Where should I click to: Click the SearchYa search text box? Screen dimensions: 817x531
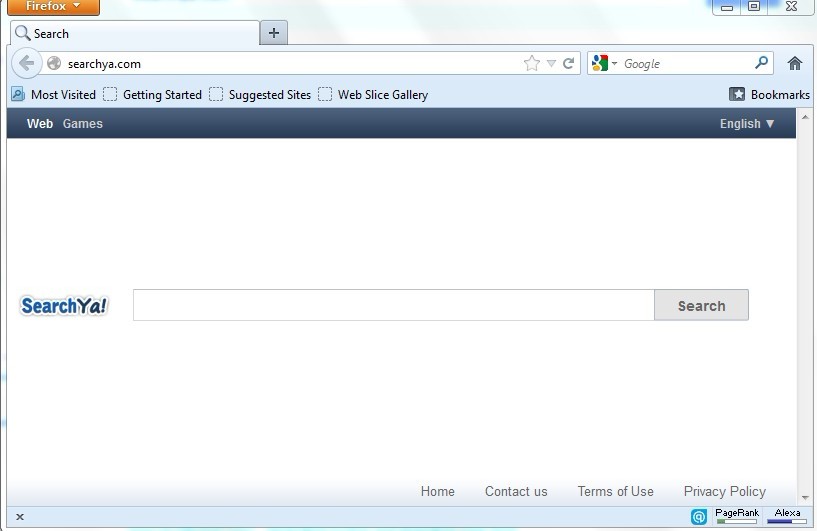393,305
